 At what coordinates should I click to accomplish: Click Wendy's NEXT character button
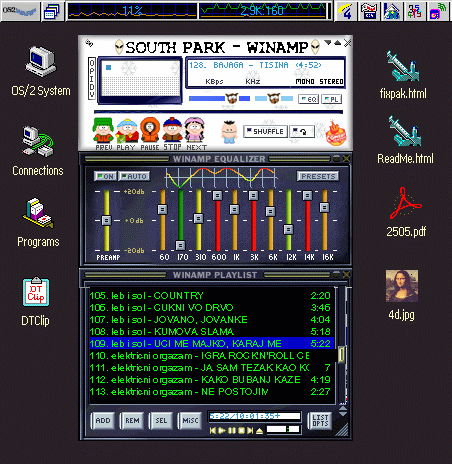(194, 129)
